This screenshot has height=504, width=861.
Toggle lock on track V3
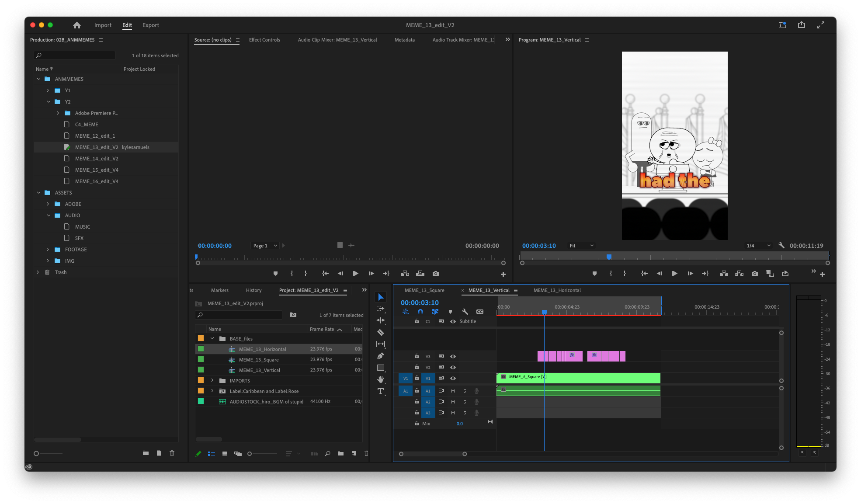pos(417,356)
